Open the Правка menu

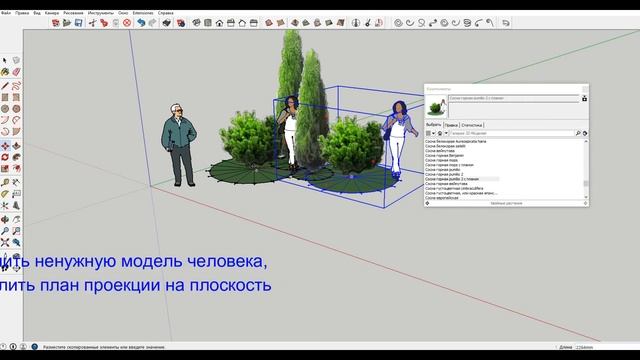[22, 13]
